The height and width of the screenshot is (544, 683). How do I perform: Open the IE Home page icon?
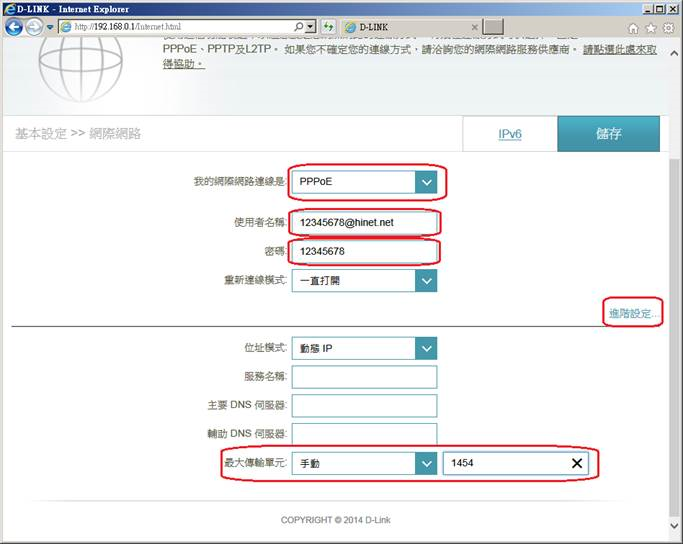pyautogui.click(x=633, y=28)
